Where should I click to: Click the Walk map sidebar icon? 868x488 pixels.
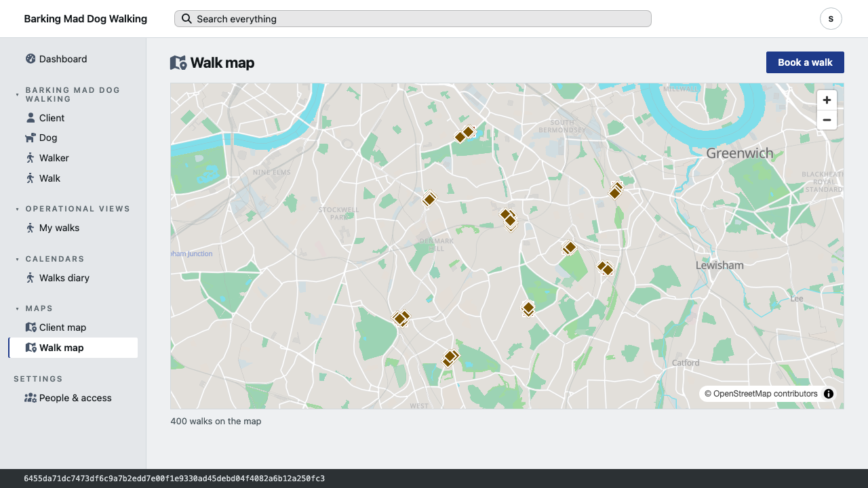point(31,348)
